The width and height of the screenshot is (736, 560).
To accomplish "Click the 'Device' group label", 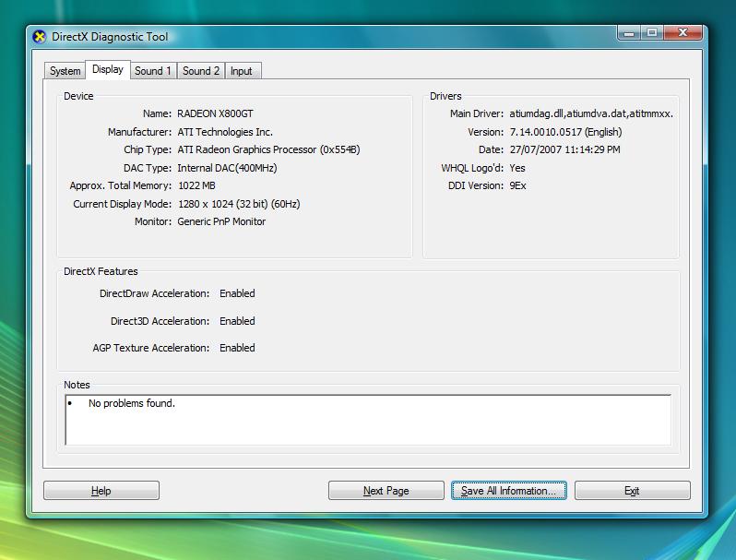I will click(78, 96).
